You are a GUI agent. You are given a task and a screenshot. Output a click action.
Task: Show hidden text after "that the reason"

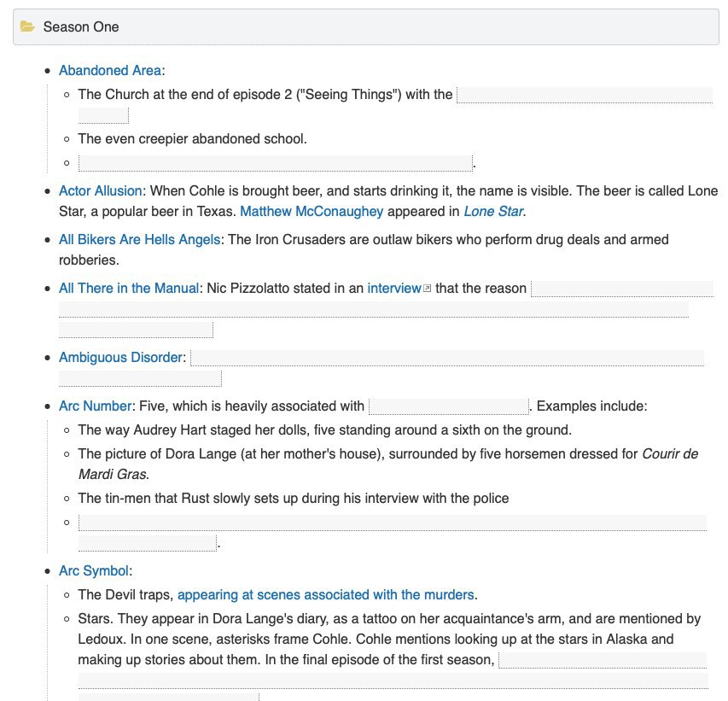click(x=621, y=289)
